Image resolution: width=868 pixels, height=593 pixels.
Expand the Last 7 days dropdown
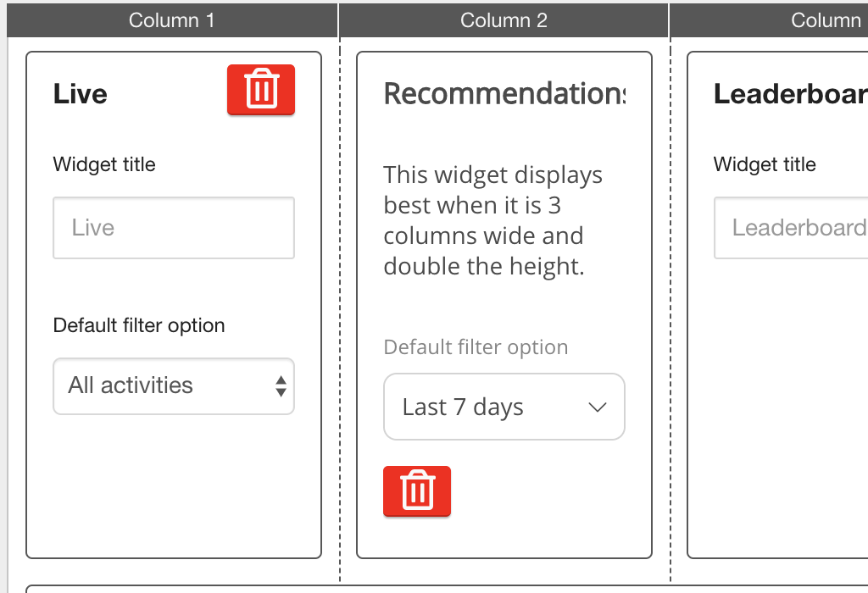[504, 407]
